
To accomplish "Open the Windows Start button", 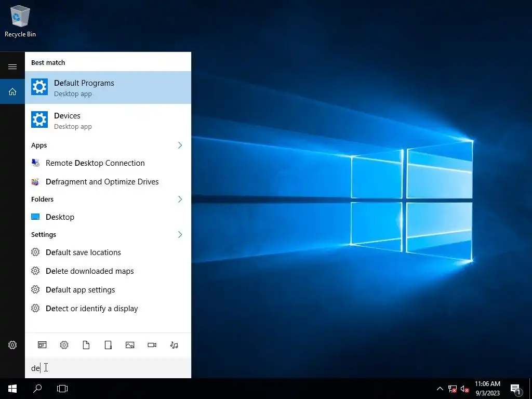I will click(12, 389).
